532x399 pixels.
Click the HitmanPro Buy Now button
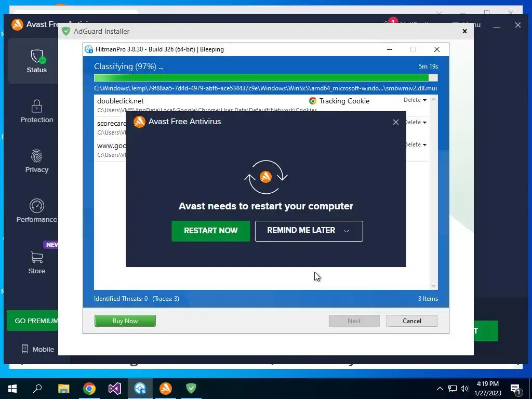(x=125, y=321)
